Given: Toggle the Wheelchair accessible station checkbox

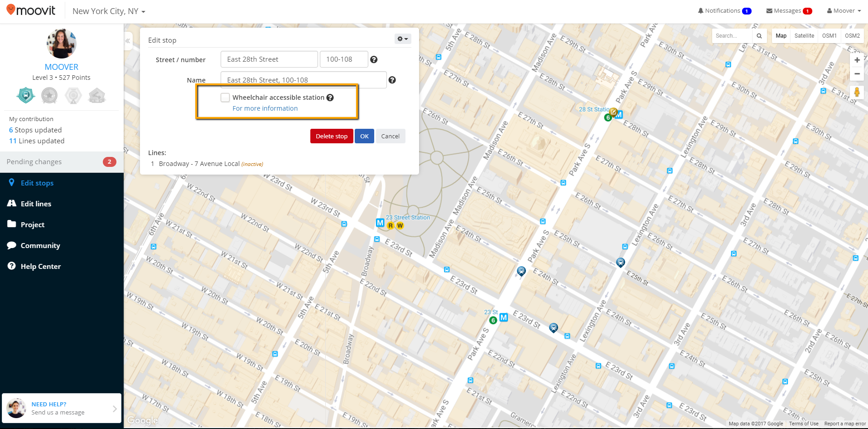Looking at the screenshot, I should point(225,97).
